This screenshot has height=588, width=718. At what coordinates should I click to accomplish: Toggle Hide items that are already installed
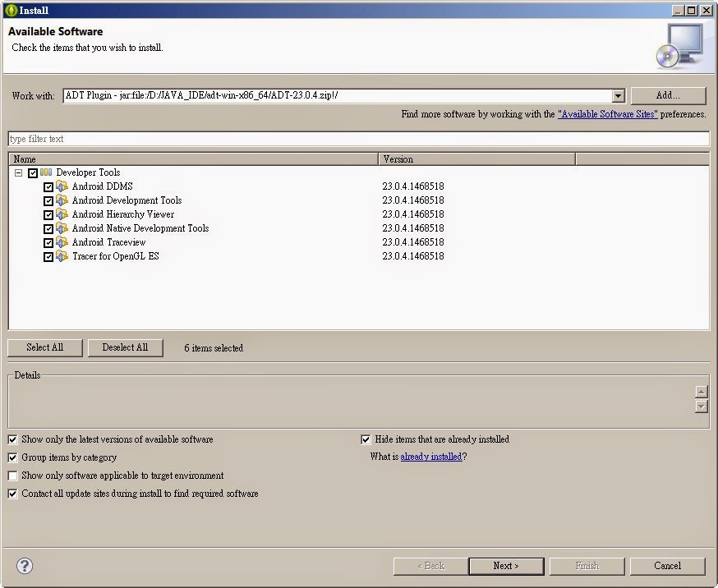tap(366, 439)
